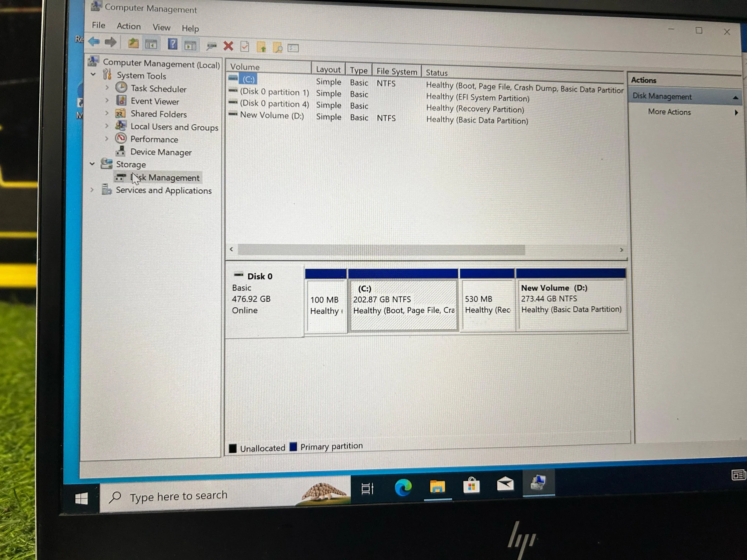This screenshot has width=747, height=560.
Task: Click the red X delete toolbar icon
Action: coord(228,46)
